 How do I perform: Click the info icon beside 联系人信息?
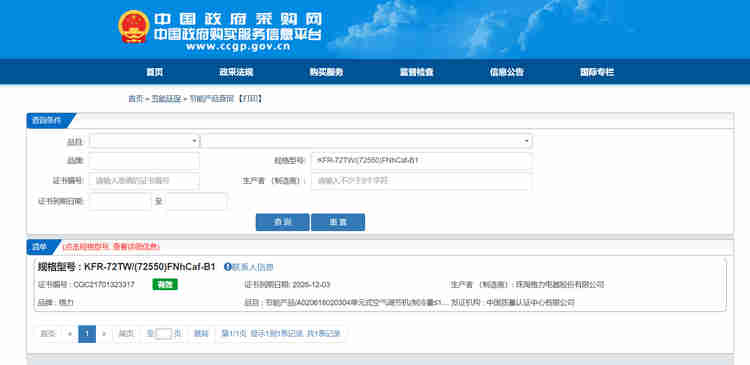[x=228, y=267]
